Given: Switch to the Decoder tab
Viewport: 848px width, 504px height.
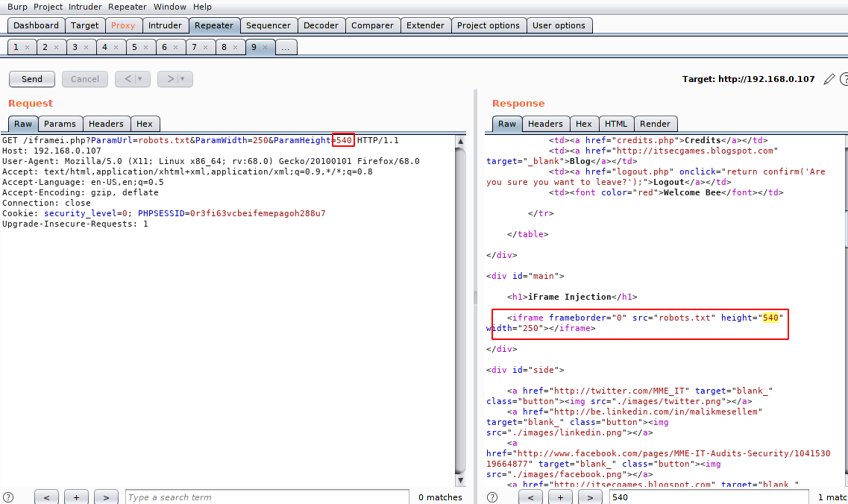Looking at the screenshot, I should [321, 25].
